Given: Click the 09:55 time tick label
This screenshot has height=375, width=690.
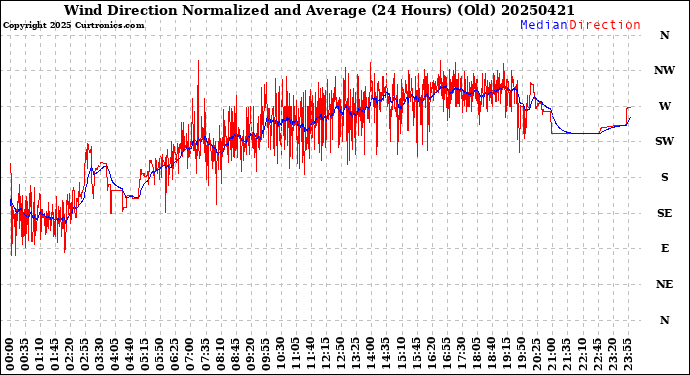Looking at the screenshot, I should coord(265,354).
